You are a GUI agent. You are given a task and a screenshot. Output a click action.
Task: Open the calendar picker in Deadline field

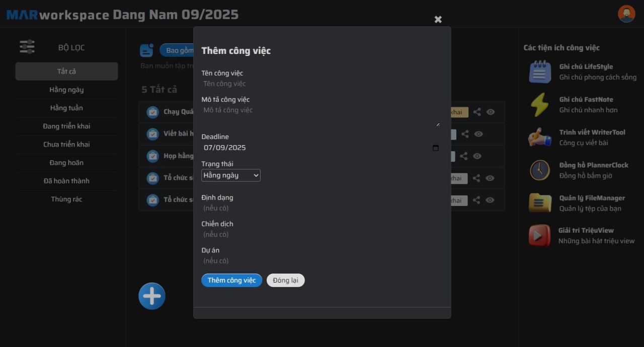coord(436,148)
